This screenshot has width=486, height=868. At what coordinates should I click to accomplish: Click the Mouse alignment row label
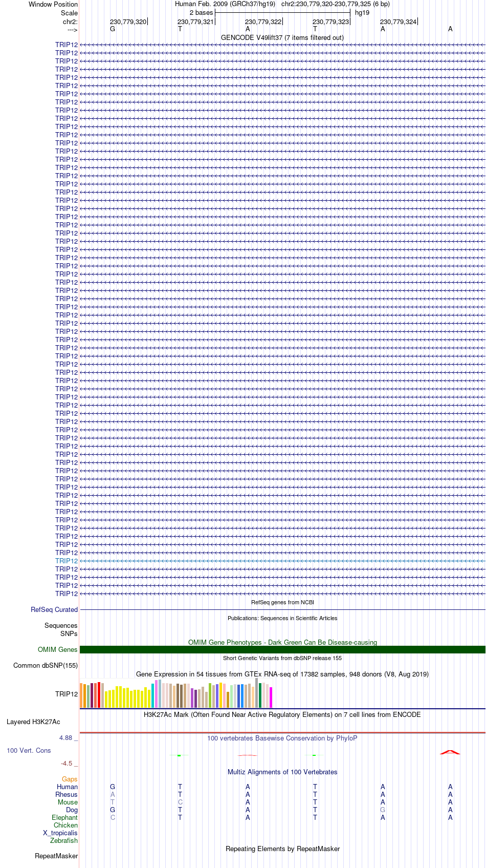click(x=68, y=802)
